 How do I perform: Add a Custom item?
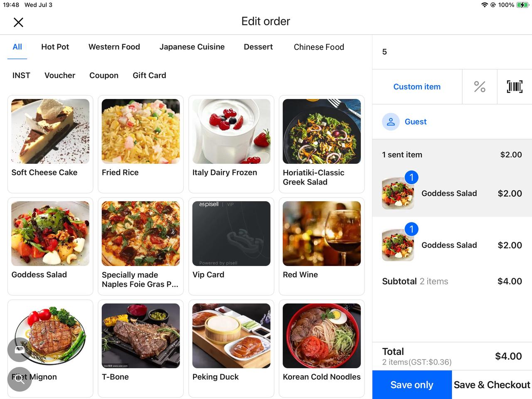417,86
